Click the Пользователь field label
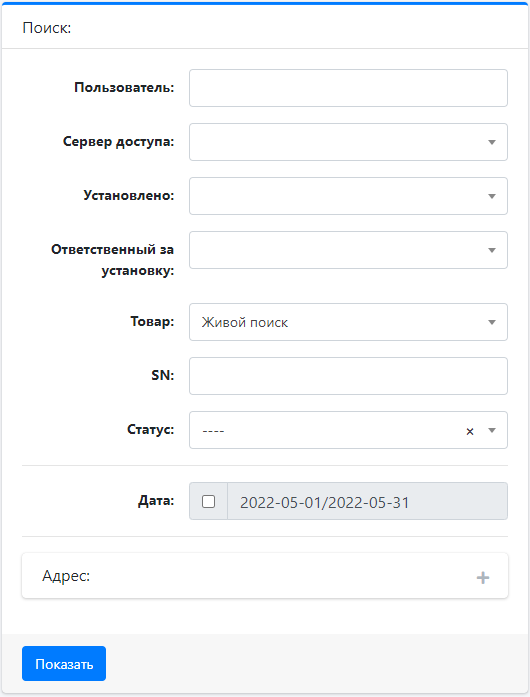This screenshot has height=697, width=530. coord(124,88)
